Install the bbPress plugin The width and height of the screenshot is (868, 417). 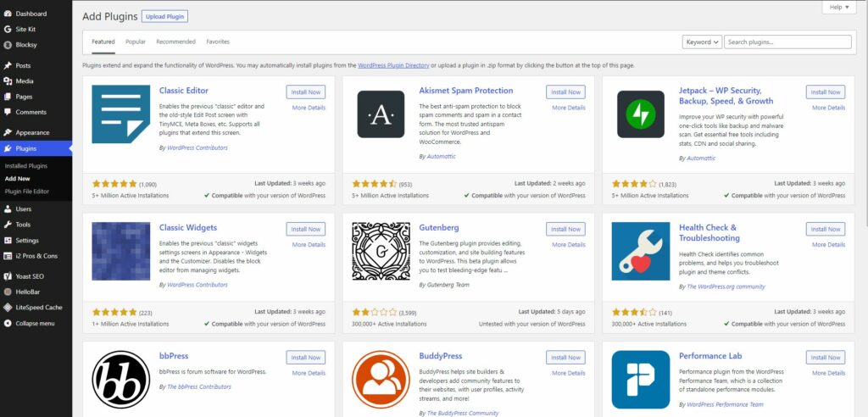[305, 357]
